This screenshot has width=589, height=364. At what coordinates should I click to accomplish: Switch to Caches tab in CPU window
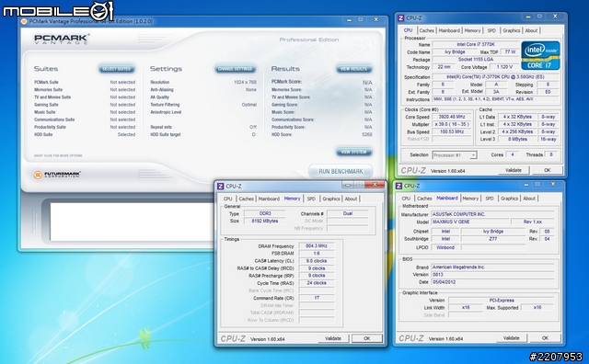tap(427, 30)
